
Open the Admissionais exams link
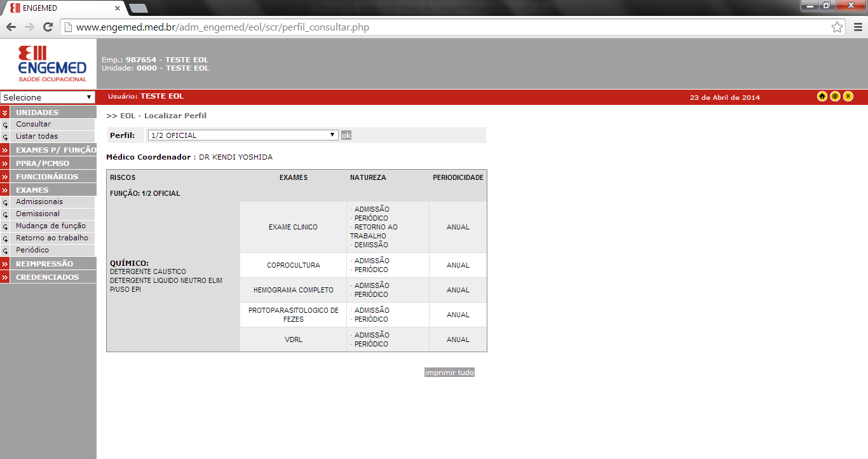tap(39, 202)
